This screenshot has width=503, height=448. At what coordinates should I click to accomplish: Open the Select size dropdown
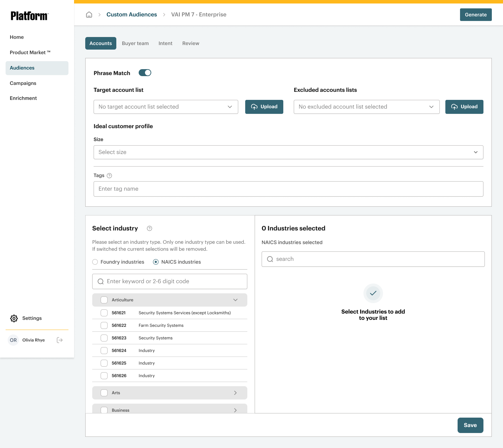(x=288, y=152)
